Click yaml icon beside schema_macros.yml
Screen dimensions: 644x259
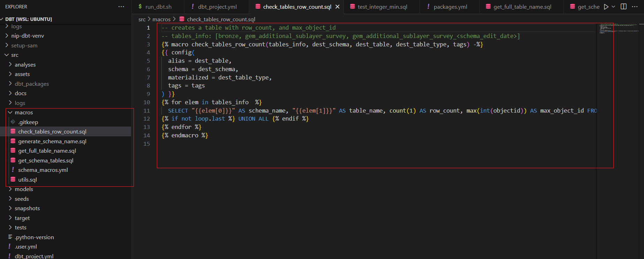[13, 169]
